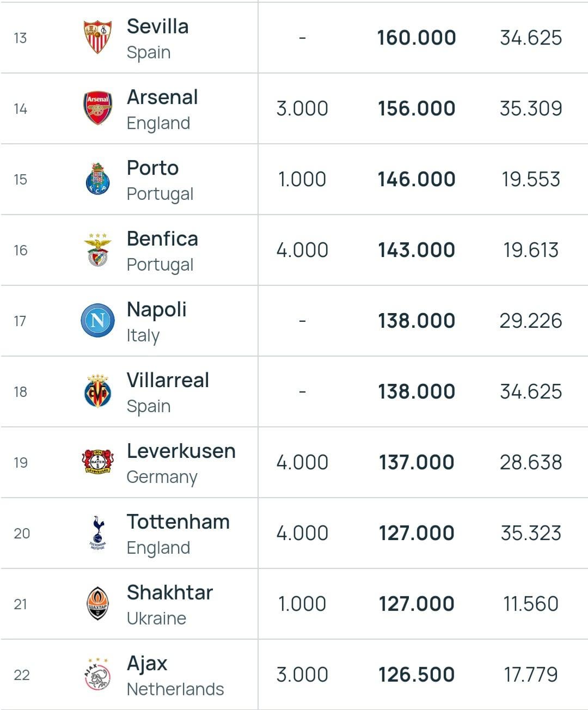Open the Sevilla team name link
The width and height of the screenshot is (588, 710).
click(x=158, y=27)
